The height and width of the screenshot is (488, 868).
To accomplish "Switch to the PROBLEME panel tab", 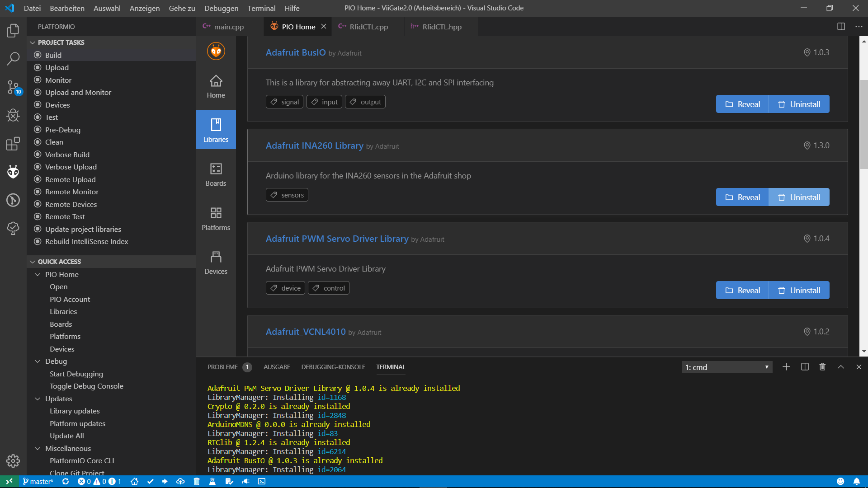I will (223, 367).
